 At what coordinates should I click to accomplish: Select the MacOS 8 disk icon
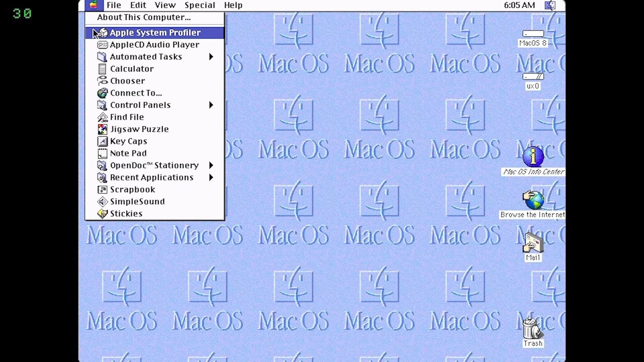[533, 34]
